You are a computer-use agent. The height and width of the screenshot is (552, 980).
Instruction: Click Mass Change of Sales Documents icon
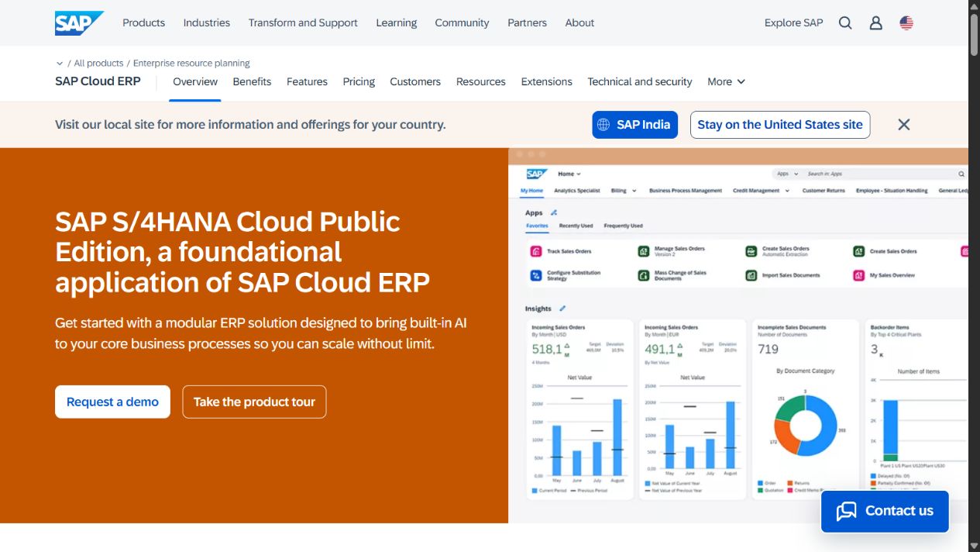tap(643, 275)
